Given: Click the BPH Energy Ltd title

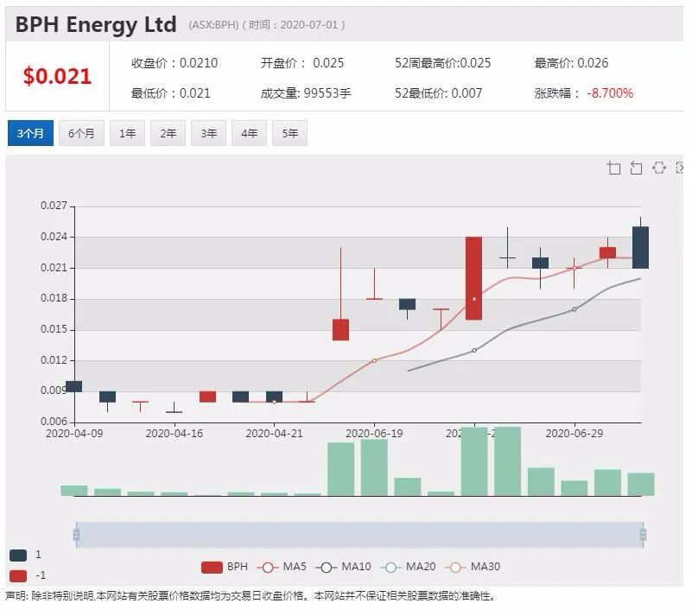Looking at the screenshot, I should tap(96, 24).
